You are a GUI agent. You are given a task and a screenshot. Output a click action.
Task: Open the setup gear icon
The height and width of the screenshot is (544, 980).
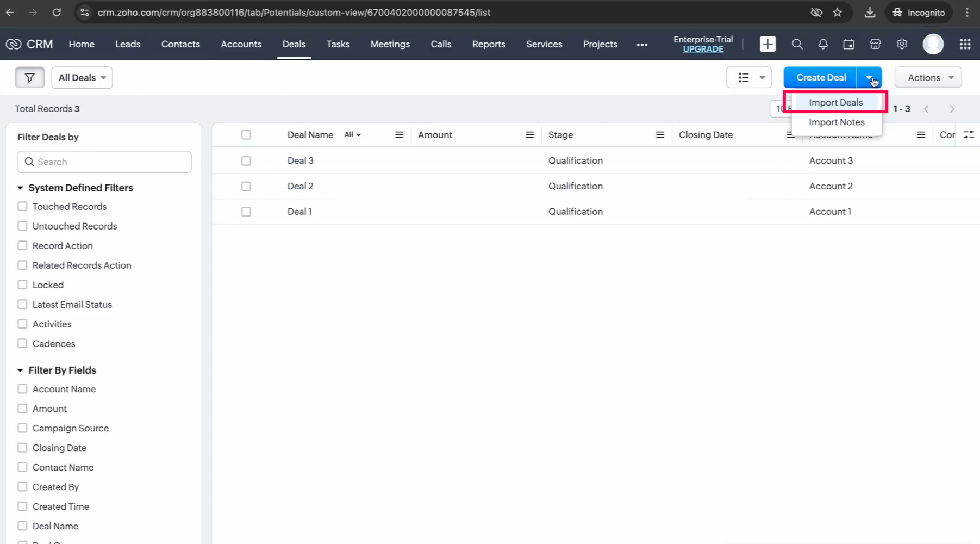pos(902,44)
